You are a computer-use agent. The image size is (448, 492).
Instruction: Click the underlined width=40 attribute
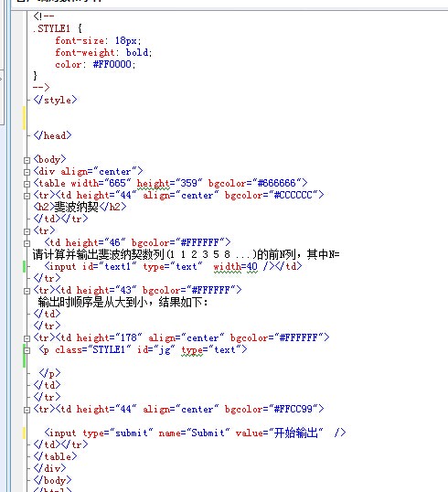click(235, 266)
